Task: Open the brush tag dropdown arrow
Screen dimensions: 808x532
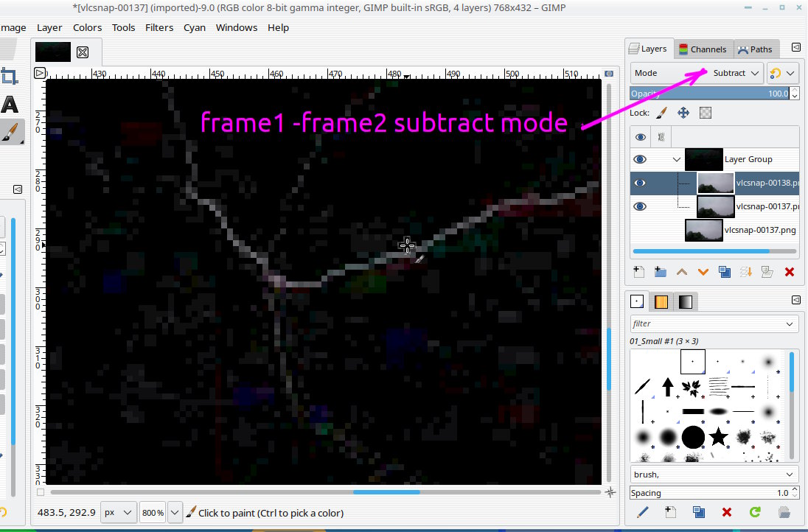Action: tap(790, 475)
